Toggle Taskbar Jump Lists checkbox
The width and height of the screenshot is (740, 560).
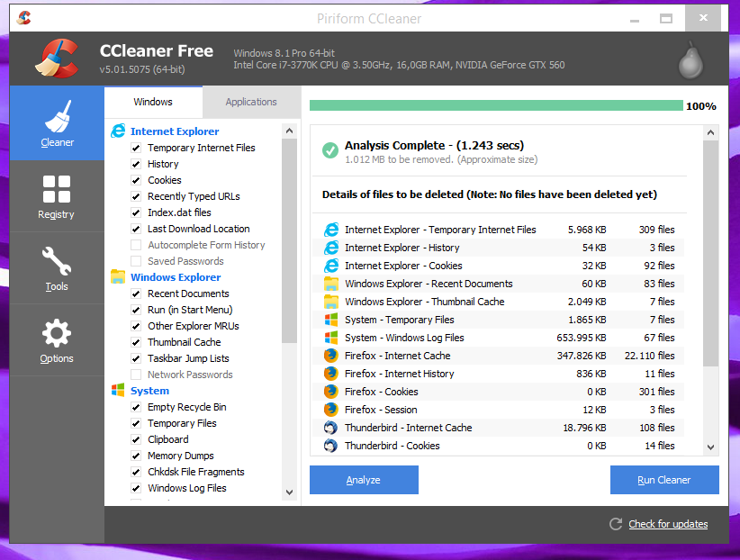click(136, 358)
